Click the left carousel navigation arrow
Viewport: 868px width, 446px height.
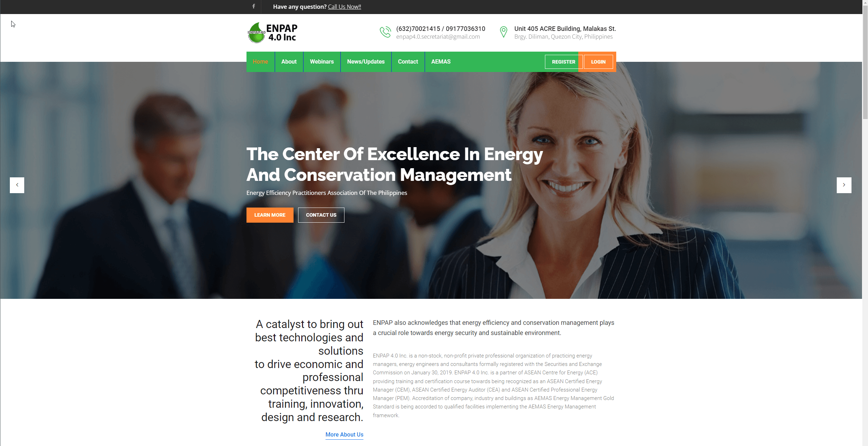click(17, 185)
